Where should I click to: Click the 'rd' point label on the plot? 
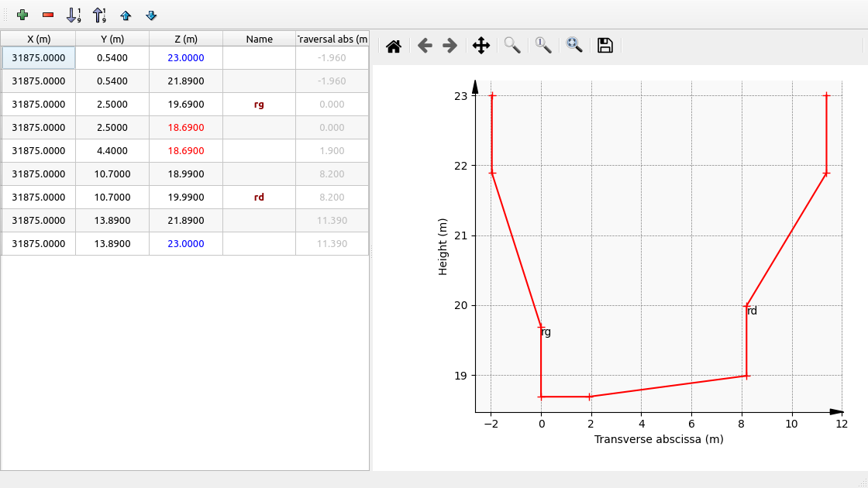click(752, 311)
